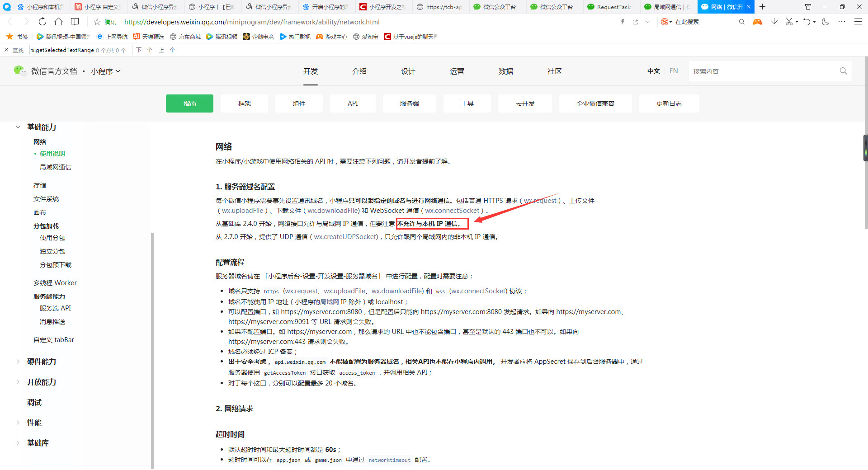Image resolution: width=868 pixels, height=470 pixels.
Task: Open the undo history dropdown arrow
Action: pyautogui.click(x=814, y=22)
